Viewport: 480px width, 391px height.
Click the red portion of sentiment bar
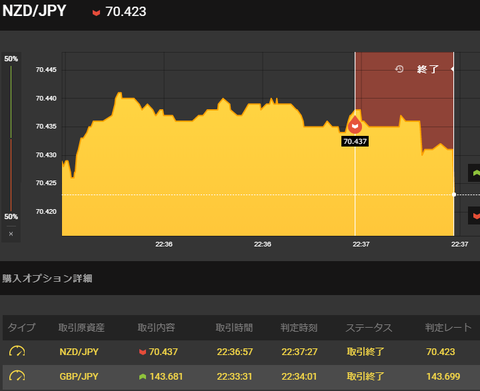click(x=11, y=175)
